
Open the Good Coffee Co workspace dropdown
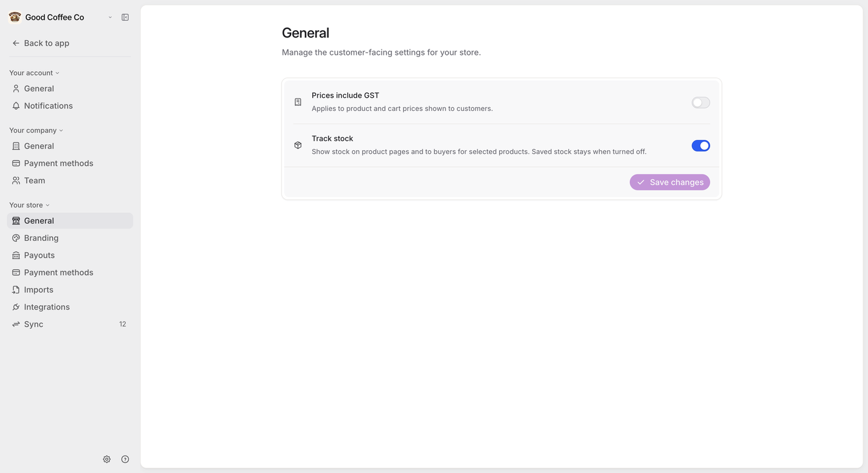pos(110,17)
